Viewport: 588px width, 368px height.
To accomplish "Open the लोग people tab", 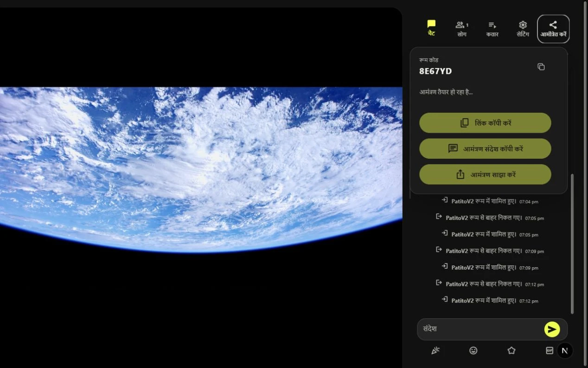I will 462,29.
